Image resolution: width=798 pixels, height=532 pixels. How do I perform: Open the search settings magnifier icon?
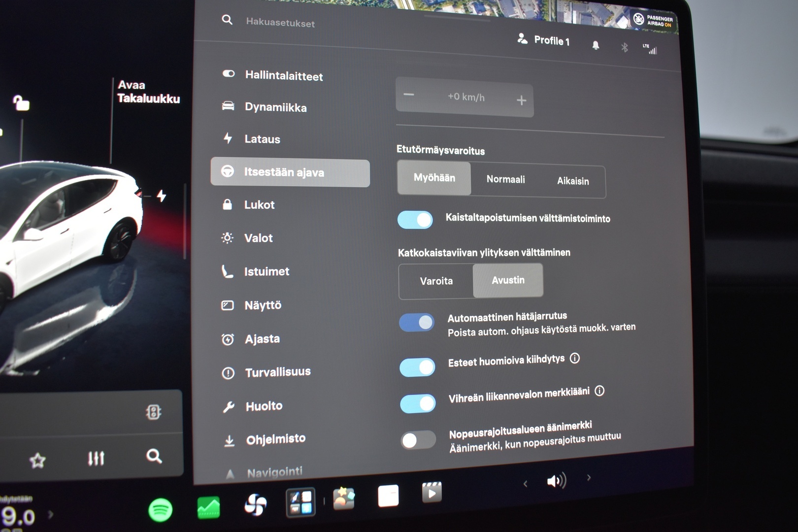(227, 20)
